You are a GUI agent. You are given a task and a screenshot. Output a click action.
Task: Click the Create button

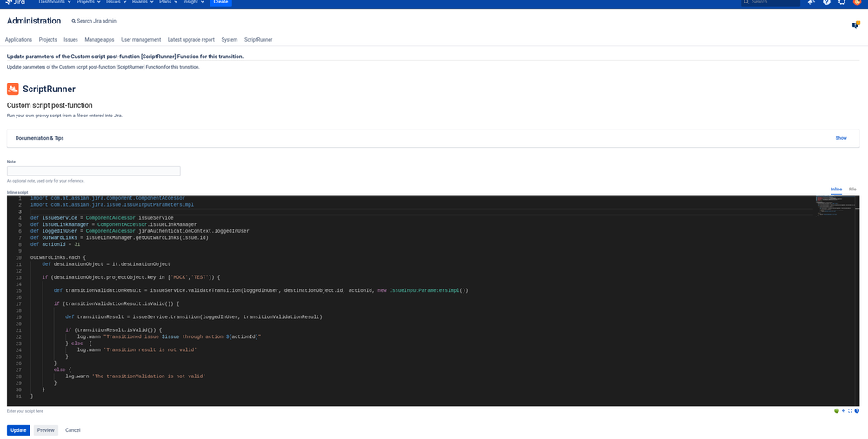click(x=221, y=3)
